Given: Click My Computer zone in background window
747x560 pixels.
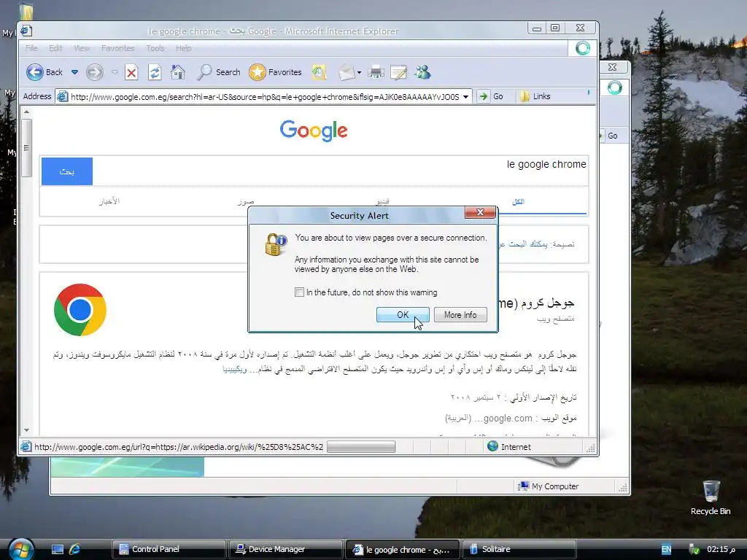Looking at the screenshot, I should [x=549, y=486].
